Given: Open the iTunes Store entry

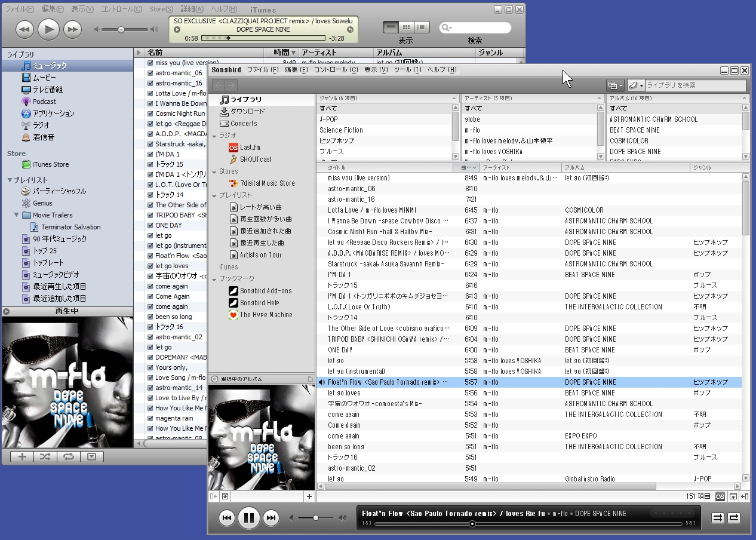Looking at the screenshot, I should coord(50,164).
